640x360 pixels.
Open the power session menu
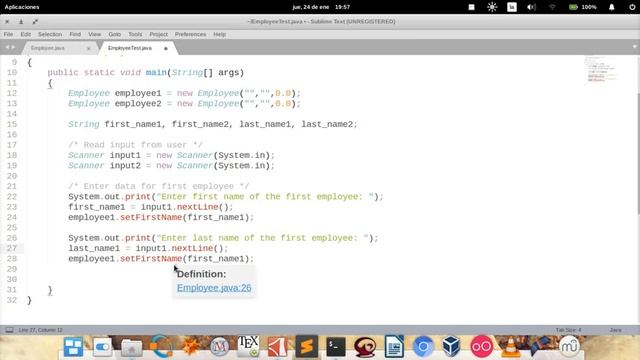coord(632,7)
